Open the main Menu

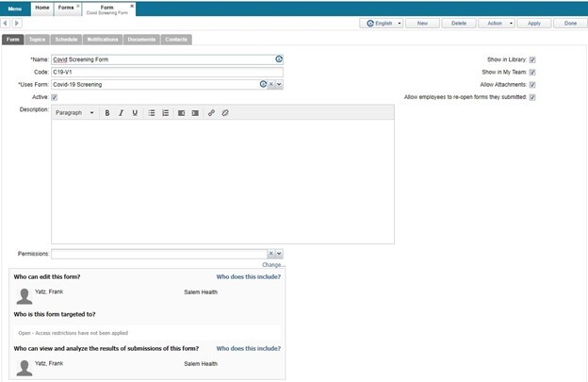point(15,8)
